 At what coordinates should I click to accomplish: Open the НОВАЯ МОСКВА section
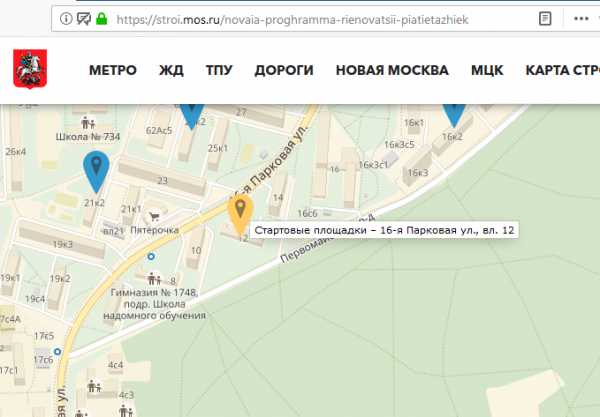[392, 71]
